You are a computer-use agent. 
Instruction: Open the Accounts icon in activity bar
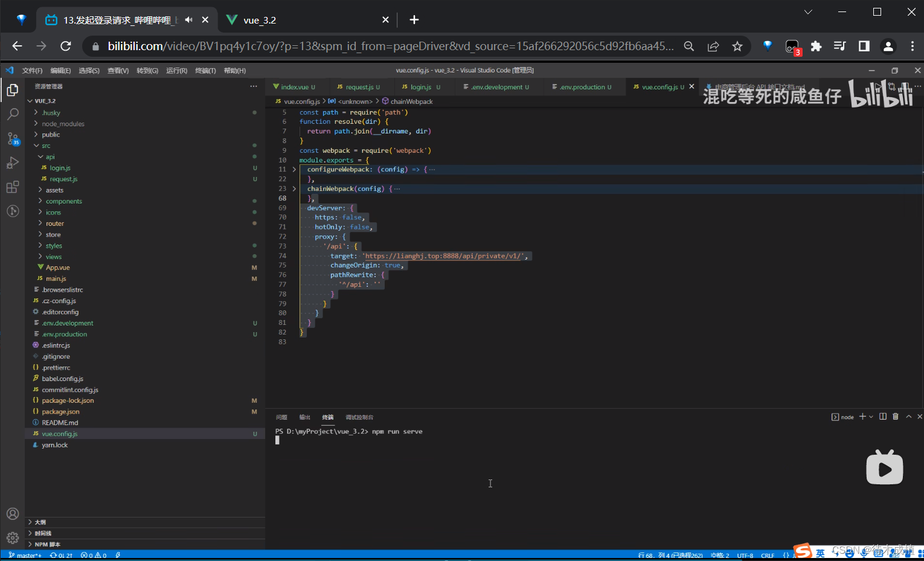[x=12, y=514]
